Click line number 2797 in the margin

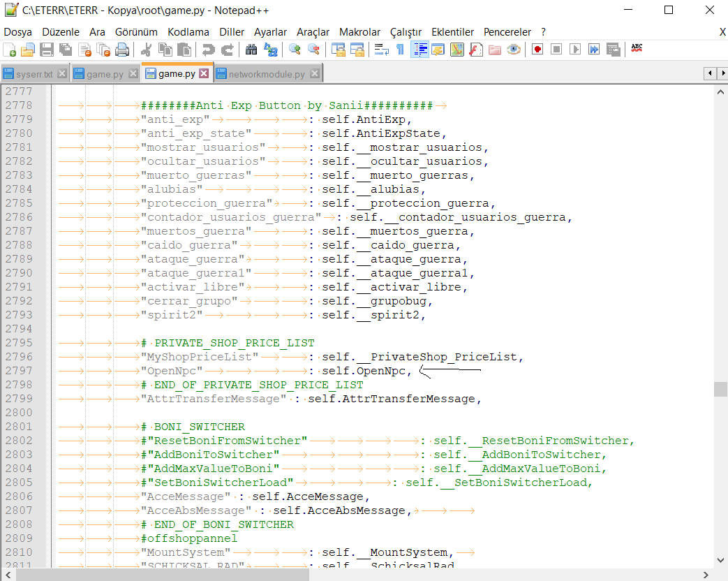[x=19, y=371]
